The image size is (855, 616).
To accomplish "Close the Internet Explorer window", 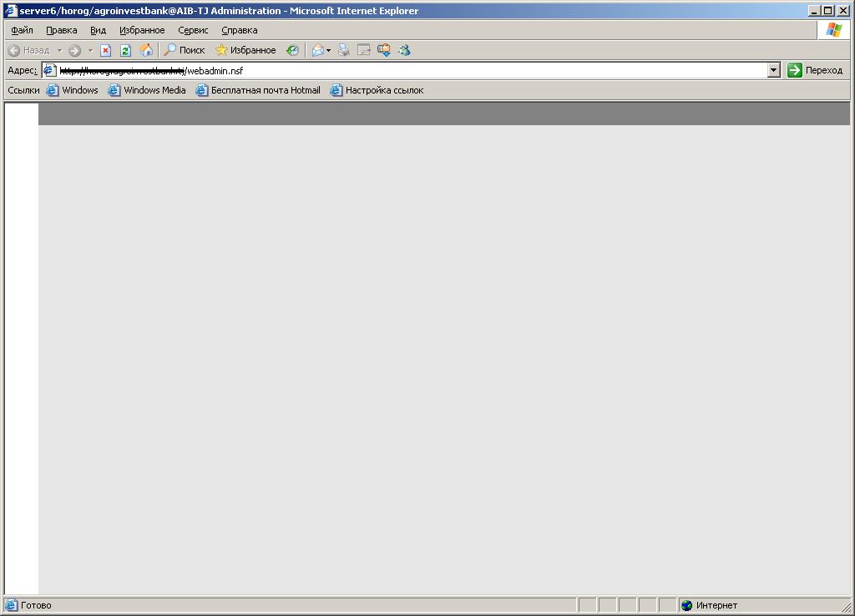I will click(842, 10).
